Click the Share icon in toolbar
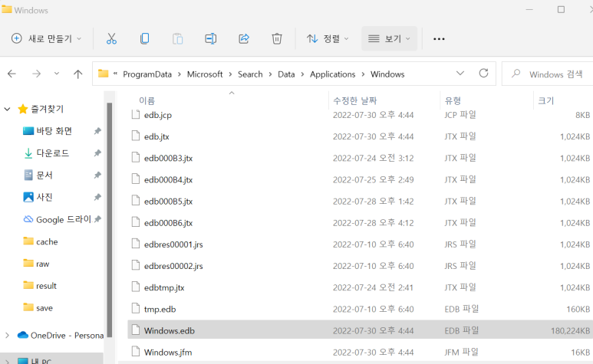 click(244, 38)
